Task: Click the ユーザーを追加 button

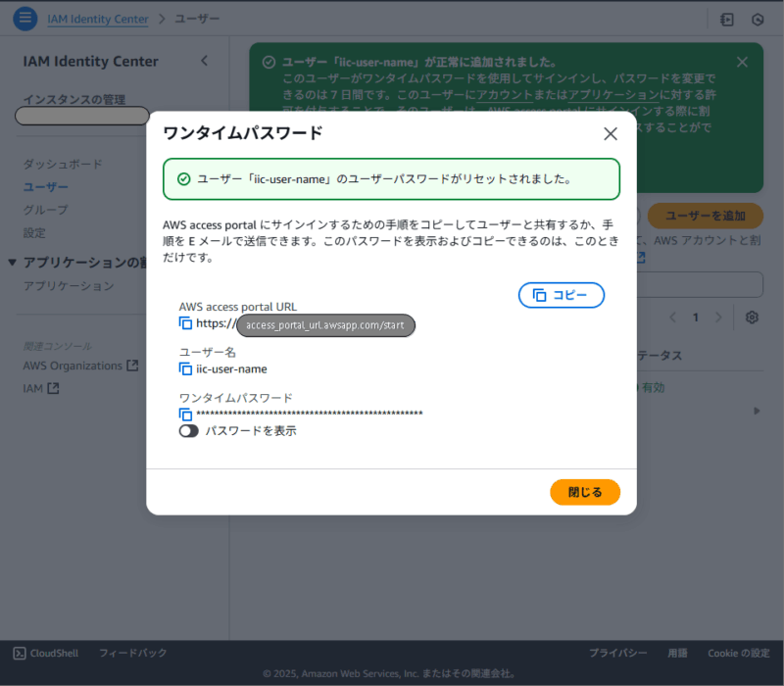Action: 705,216
